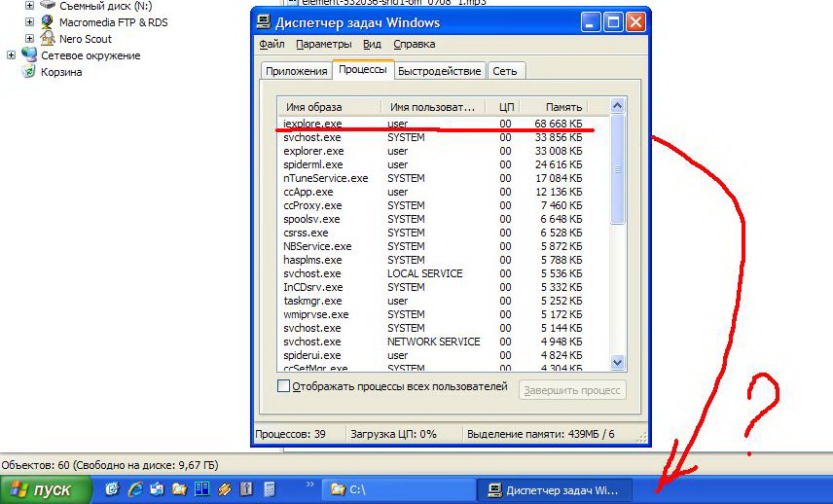Expand the Nero Scout tree node
833x504 pixels.
point(29,39)
